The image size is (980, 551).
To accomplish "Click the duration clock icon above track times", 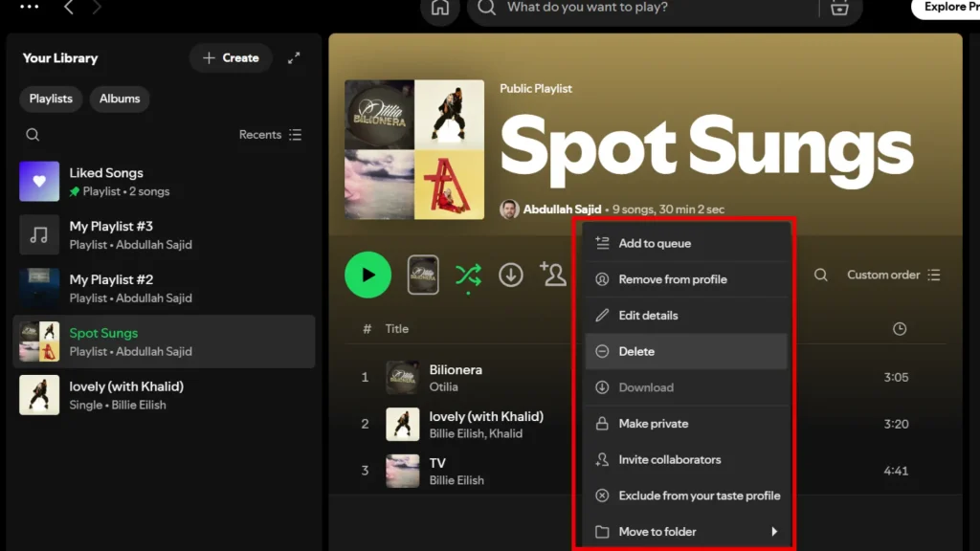I will click(900, 328).
